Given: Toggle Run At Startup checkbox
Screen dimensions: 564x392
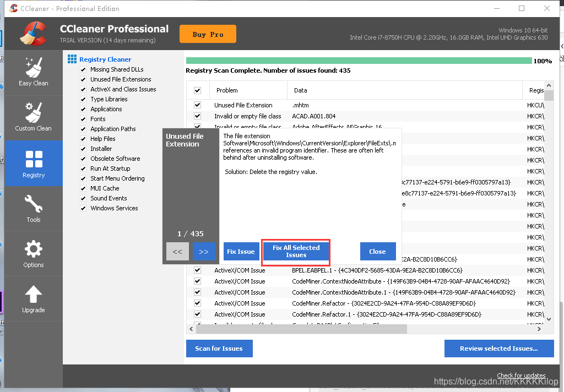Looking at the screenshot, I should pyautogui.click(x=83, y=168).
